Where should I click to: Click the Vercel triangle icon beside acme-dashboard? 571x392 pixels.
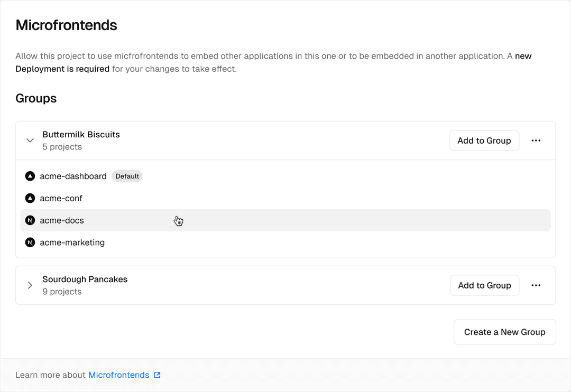click(30, 176)
